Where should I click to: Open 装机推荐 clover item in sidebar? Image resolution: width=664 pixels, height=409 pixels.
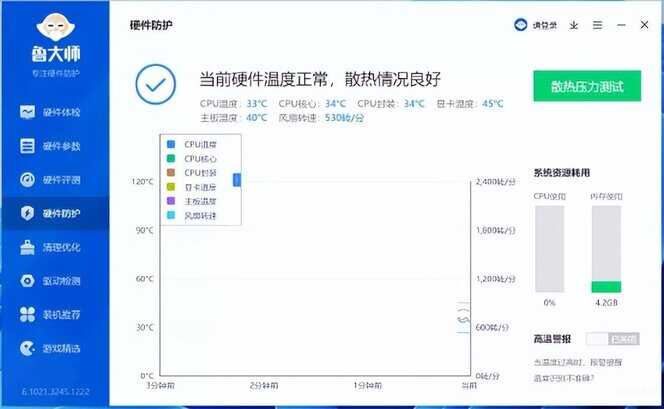coord(50,315)
